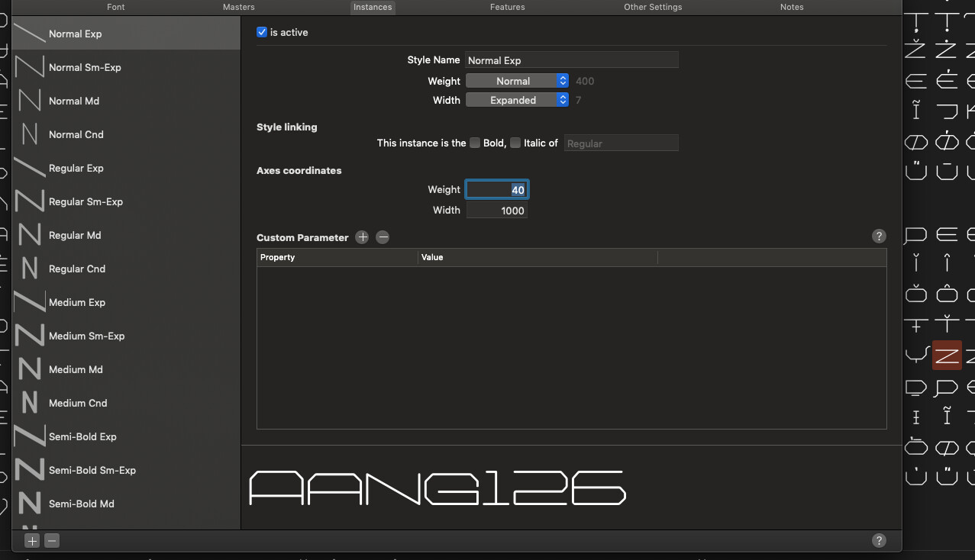Screen dimensions: 975x560
Task: Select the Medium Cnd instance icon
Action: (x=30, y=403)
